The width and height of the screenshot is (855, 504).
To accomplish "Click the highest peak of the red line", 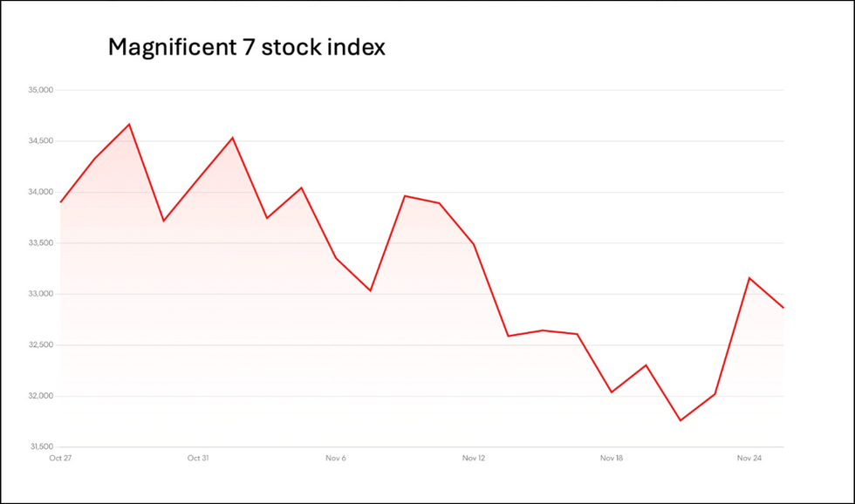I will [x=129, y=124].
